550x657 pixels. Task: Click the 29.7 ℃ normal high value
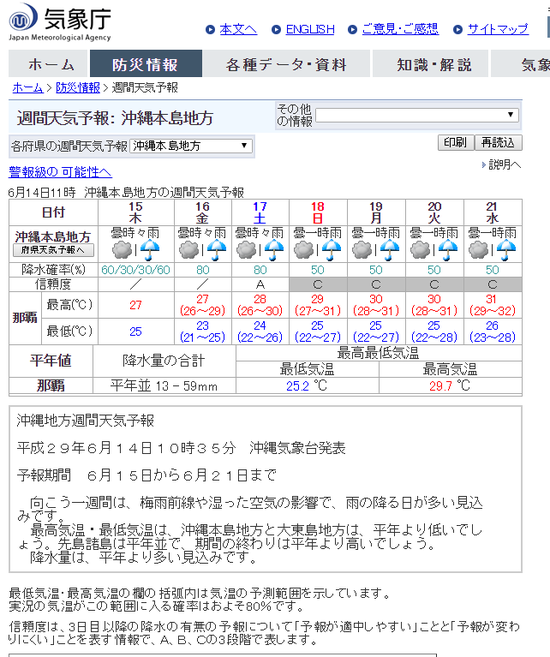click(450, 386)
